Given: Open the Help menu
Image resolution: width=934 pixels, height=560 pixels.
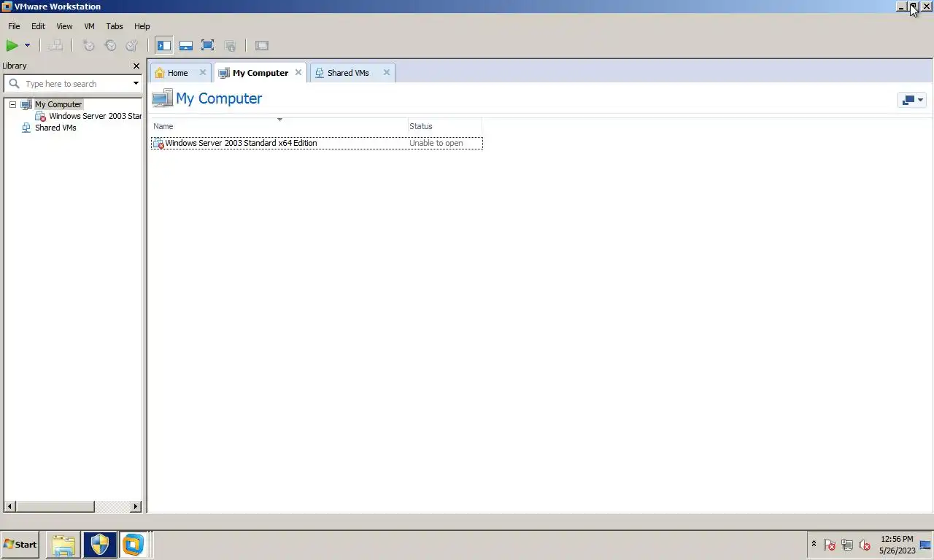Looking at the screenshot, I should [142, 26].
